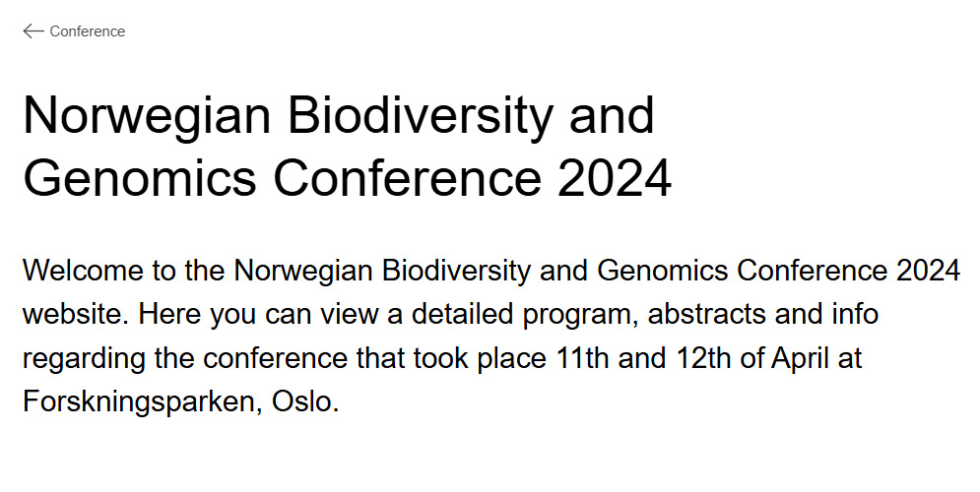
Task: Click the back arrow icon
Action: click(33, 31)
